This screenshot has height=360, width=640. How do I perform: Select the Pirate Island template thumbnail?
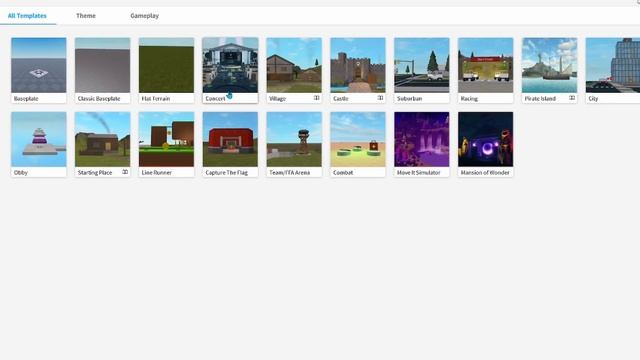click(x=549, y=65)
